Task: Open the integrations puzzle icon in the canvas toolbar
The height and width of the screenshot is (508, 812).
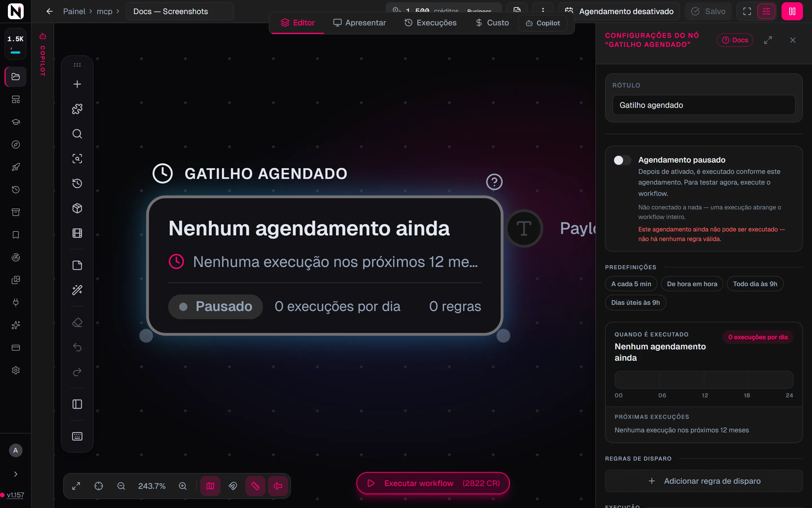Action: [77, 109]
